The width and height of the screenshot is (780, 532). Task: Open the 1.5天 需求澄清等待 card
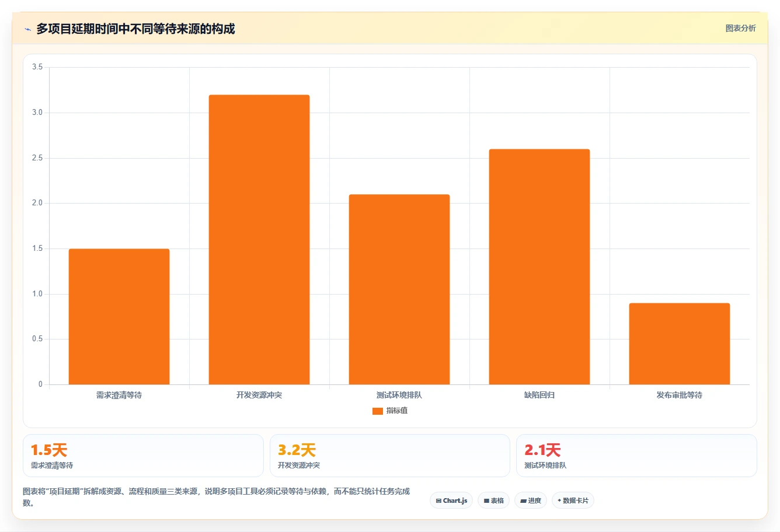click(143, 456)
